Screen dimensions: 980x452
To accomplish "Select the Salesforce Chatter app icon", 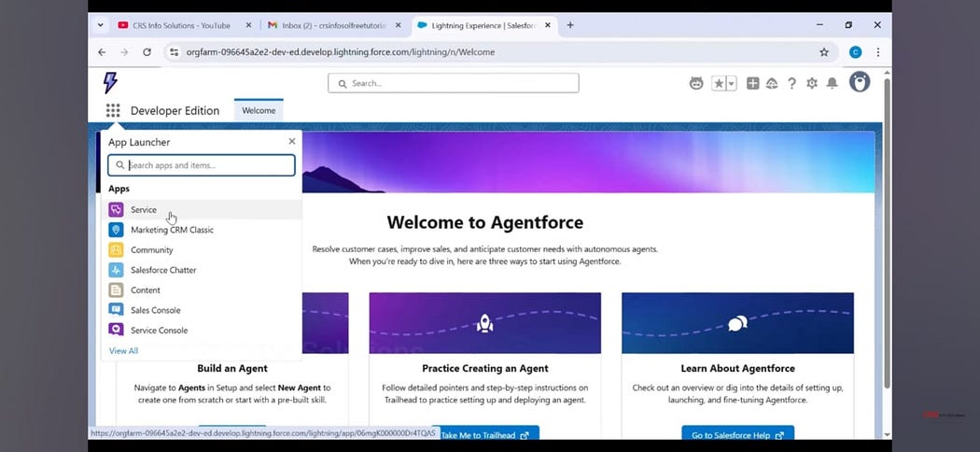I will click(x=117, y=270).
